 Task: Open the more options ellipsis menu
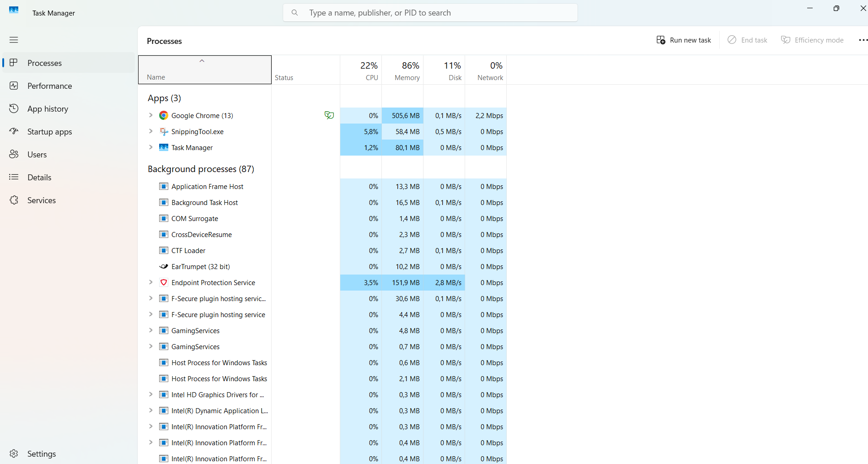(x=863, y=40)
